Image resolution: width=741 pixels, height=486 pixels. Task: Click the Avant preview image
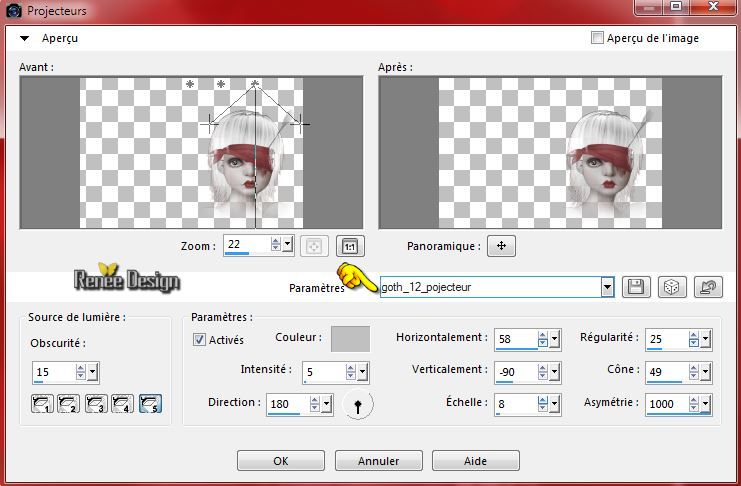coord(191,153)
